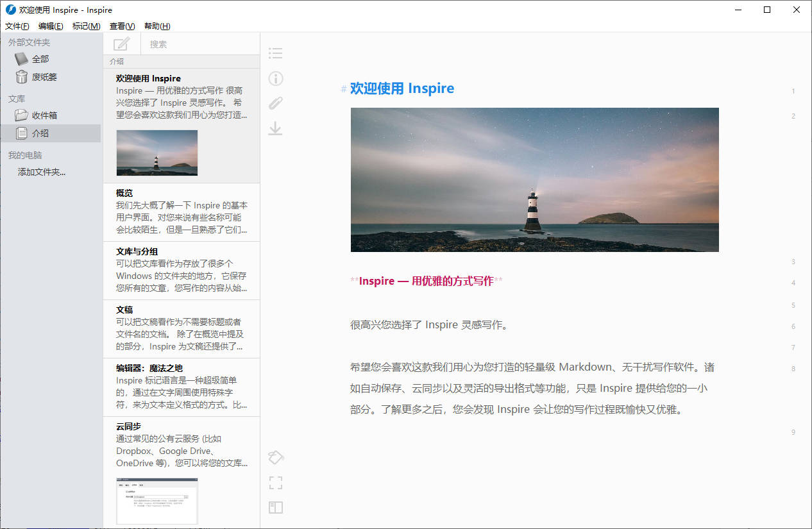Open the 查看(V) menu
Screen dimensions: 812x529
pos(123,26)
